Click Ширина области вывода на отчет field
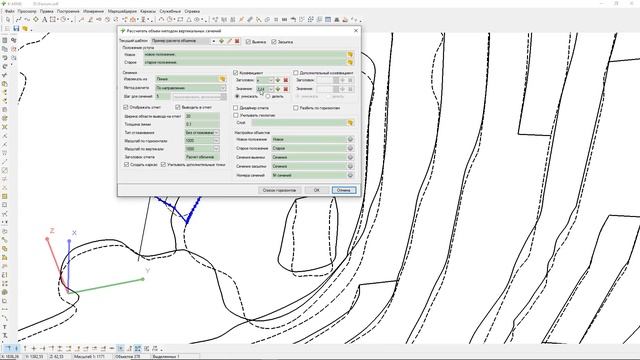This screenshot has height=360, width=640. click(x=202, y=116)
